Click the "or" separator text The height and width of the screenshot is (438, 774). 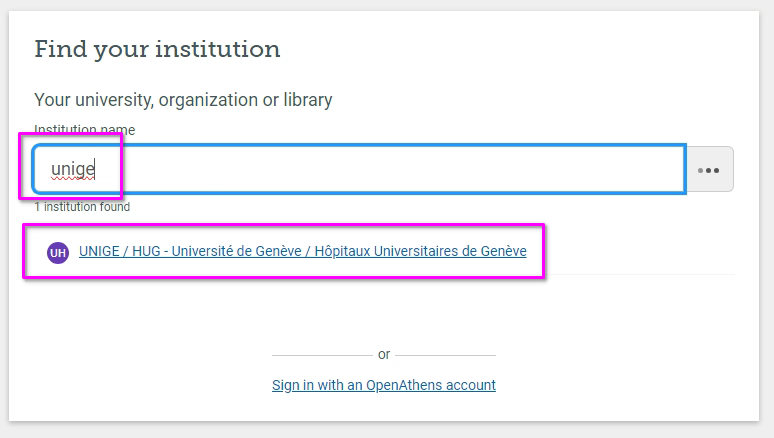point(384,354)
